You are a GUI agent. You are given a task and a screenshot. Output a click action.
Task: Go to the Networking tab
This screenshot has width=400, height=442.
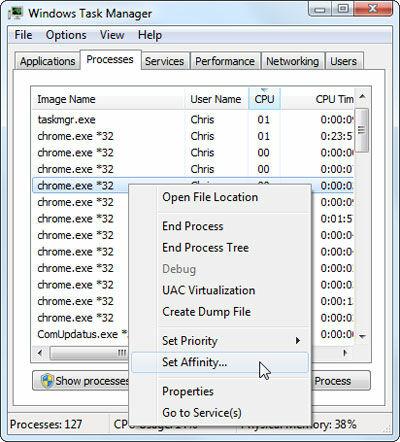pos(292,61)
